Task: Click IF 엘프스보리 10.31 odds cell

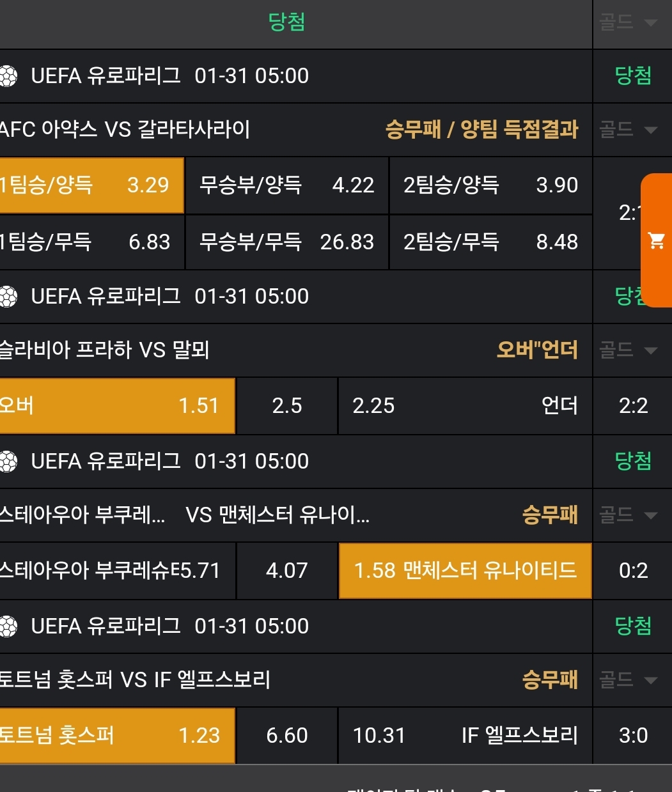Action: tap(465, 736)
